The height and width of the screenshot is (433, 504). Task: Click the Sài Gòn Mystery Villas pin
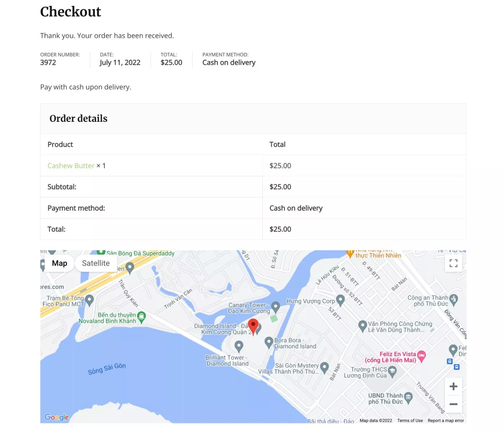point(324,367)
